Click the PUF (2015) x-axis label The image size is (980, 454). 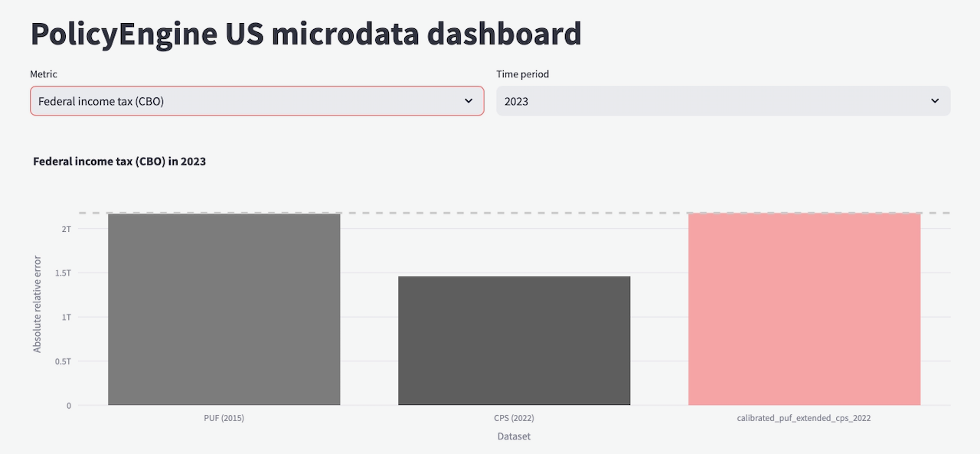(x=224, y=419)
